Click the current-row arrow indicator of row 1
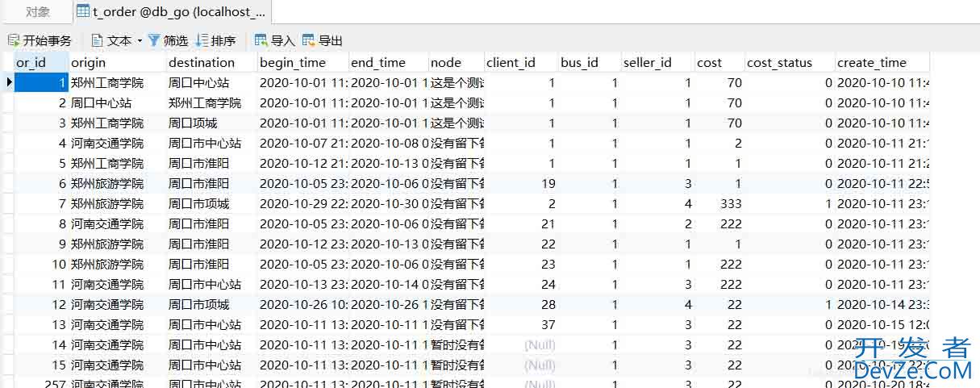Screen dimensions: 980x388 pos(7,82)
